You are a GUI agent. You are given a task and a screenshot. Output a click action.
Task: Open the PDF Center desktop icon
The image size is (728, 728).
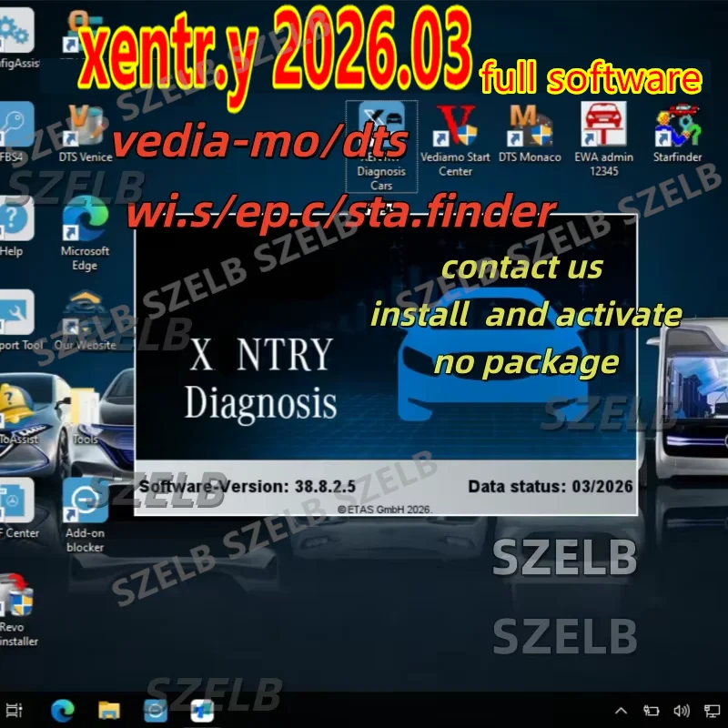click(x=18, y=509)
